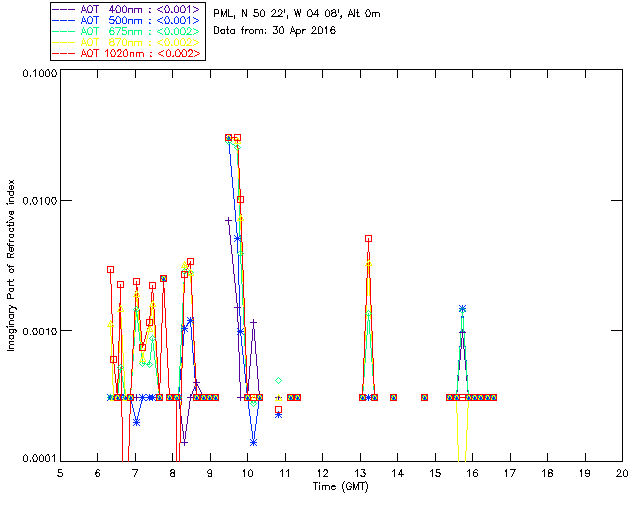Image resolution: width=640 pixels, height=512 pixels.
Task: Select the 'Data from: 30 Apr 2016' text
Action: point(275,31)
